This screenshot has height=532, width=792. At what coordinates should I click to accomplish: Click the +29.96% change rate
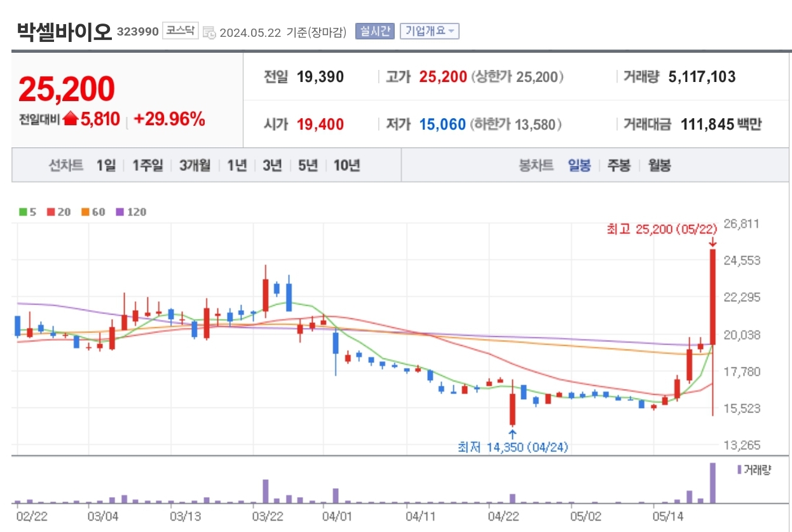coord(169,119)
